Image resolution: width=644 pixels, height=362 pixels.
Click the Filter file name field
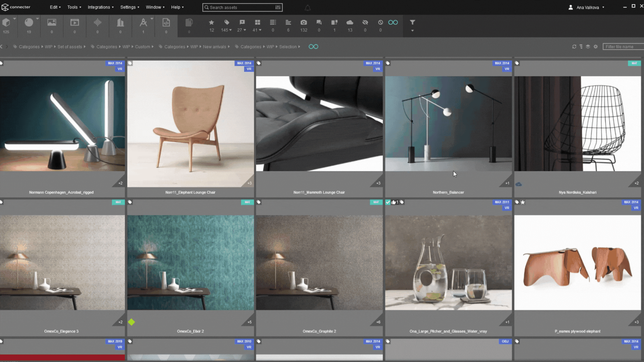point(623,47)
